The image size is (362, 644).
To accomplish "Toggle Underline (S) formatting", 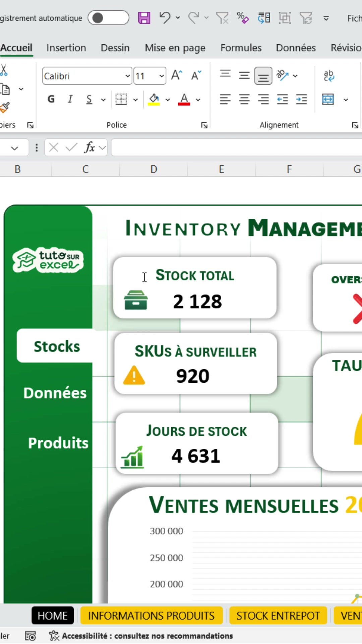I will pos(89,99).
